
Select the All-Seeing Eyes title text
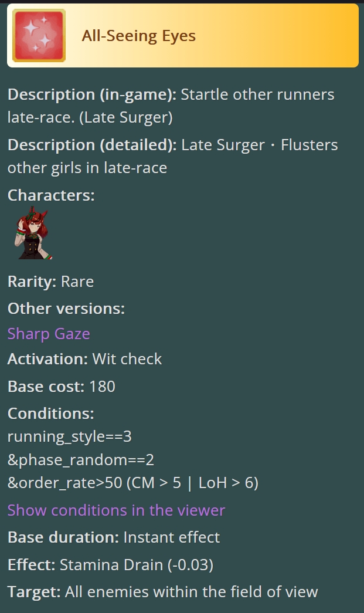coord(139,36)
